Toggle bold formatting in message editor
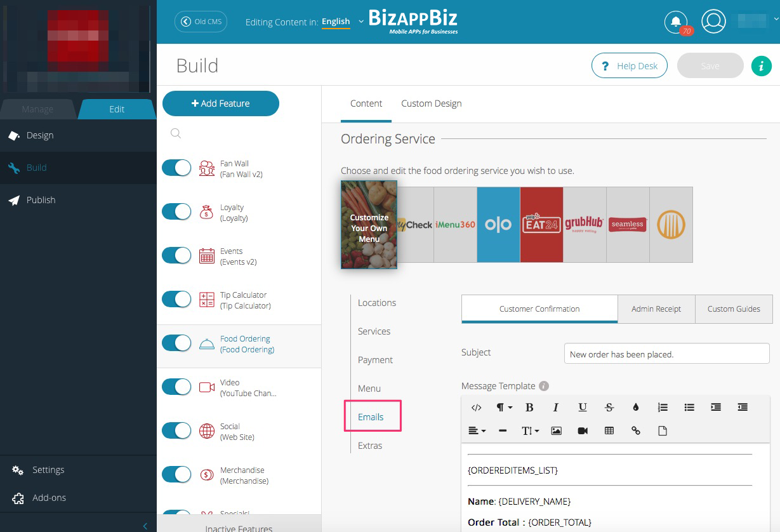The width and height of the screenshot is (780, 532). tap(529, 408)
